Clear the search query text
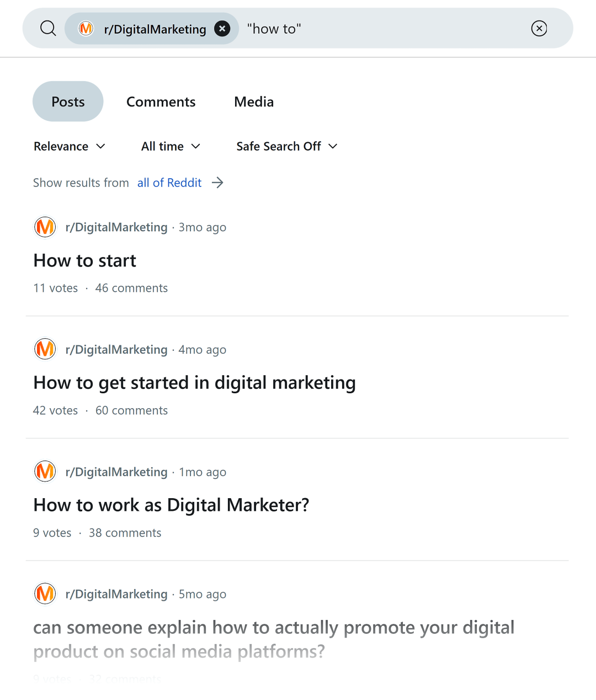The width and height of the screenshot is (596, 700). [x=539, y=28]
